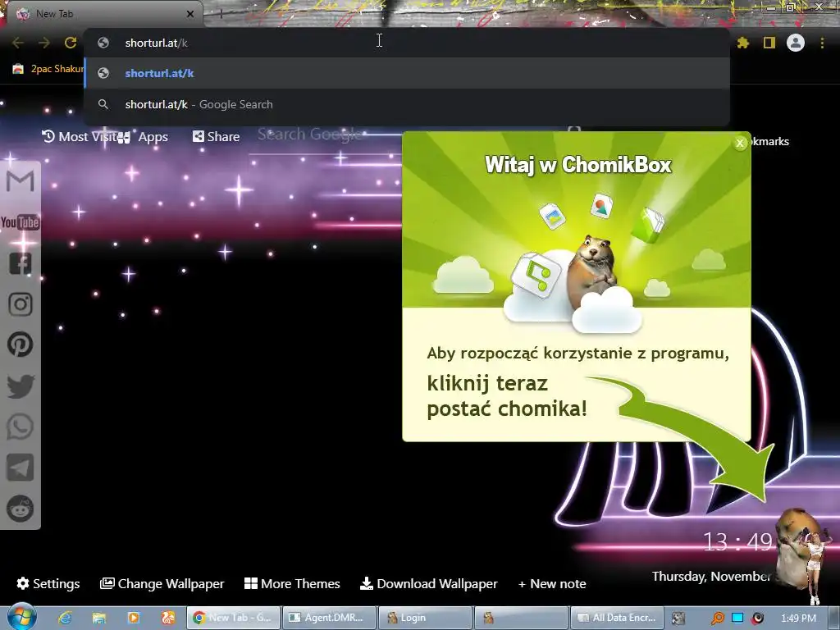The width and height of the screenshot is (840, 630).
Task: Open the Windows Start button
Action: click(x=21, y=617)
